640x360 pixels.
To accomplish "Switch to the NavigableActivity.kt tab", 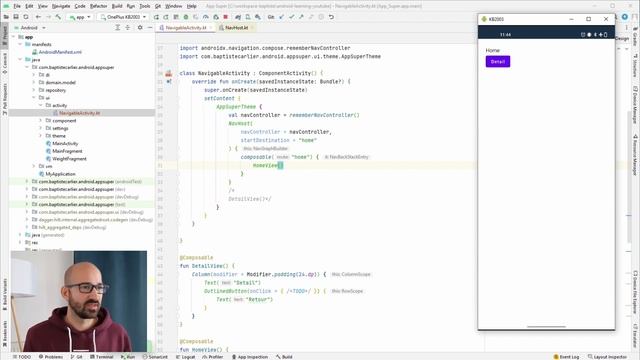I will (186, 27).
